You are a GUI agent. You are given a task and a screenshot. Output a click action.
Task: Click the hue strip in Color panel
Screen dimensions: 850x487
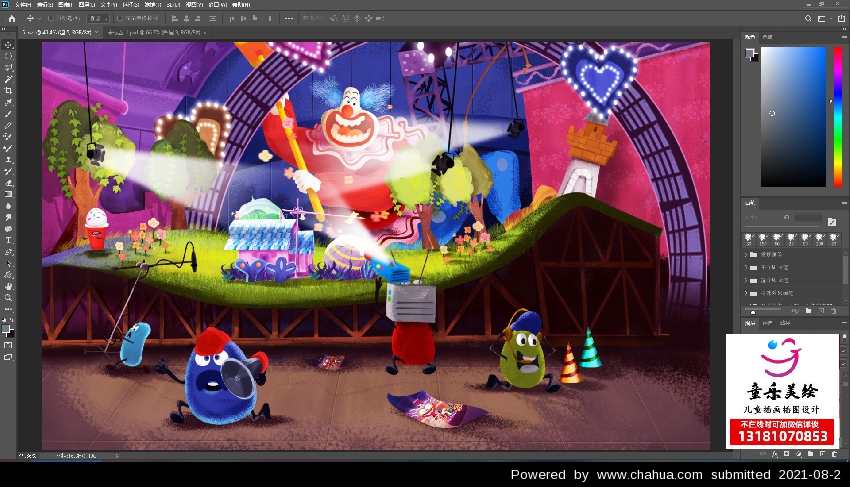(838, 117)
